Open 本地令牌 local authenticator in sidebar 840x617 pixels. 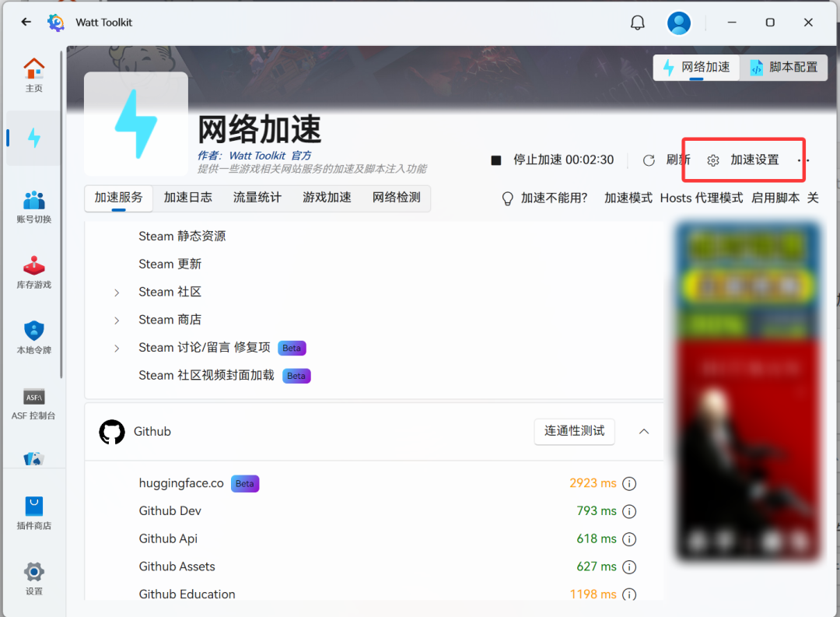[33, 338]
